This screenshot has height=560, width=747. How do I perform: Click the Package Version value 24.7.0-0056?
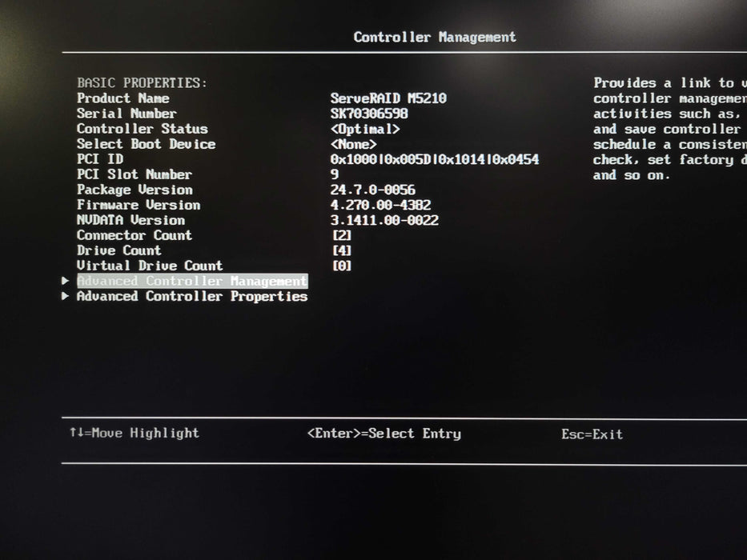pos(373,190)
